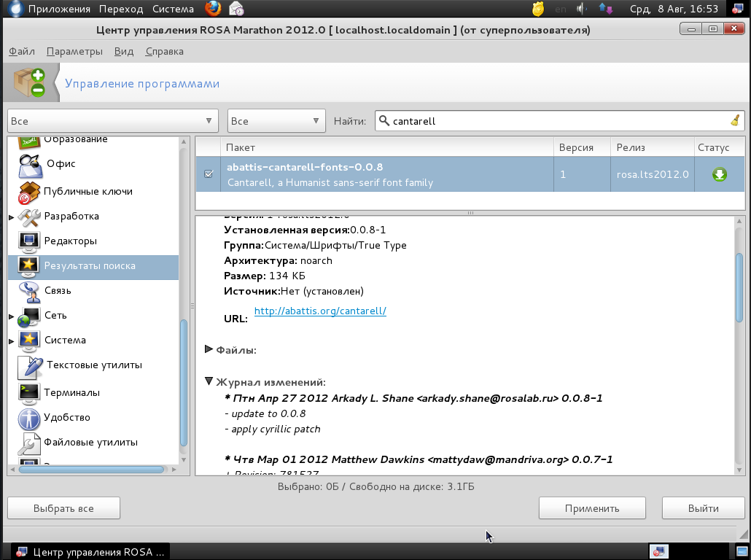This screenshot has height=560, width=751.
Task: Click the Выбрать все button
Action: coord(63,508)
